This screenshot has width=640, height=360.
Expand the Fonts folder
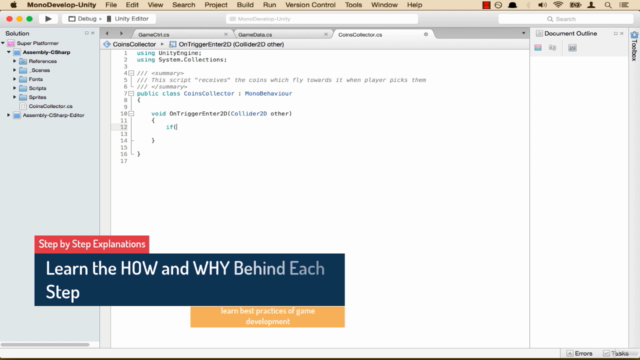pyautogui.click(x=15, y=79)
